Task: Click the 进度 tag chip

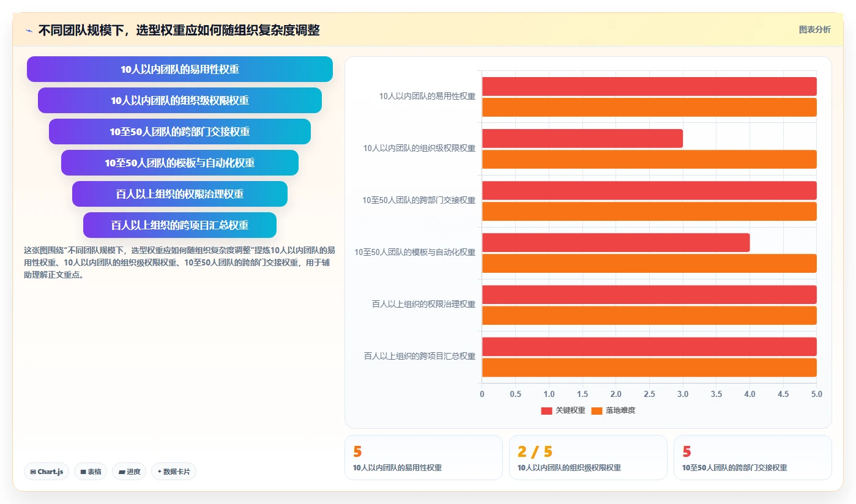Action: 129,472
